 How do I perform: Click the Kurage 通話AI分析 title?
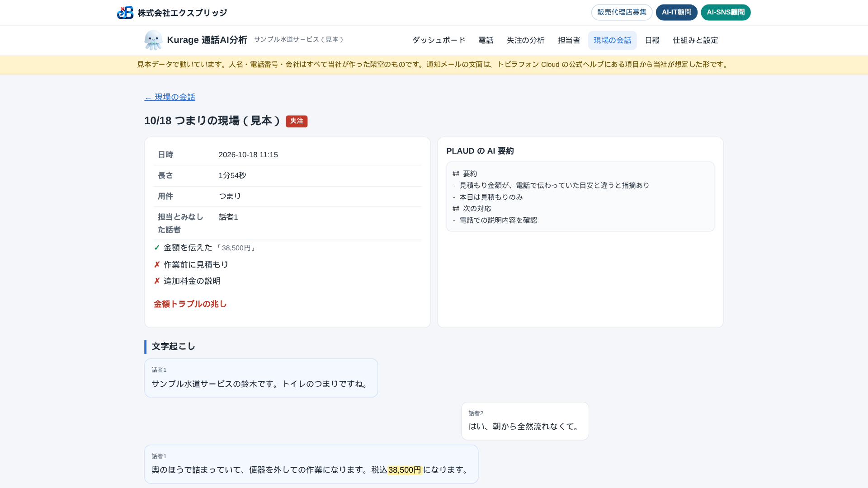pos(207,40)
